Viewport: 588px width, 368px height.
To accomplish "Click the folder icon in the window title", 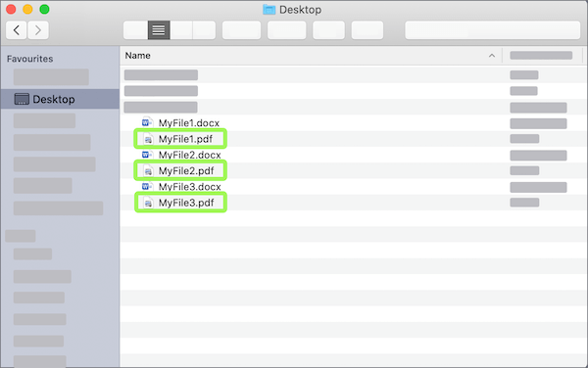I will (x=269, y=10).
